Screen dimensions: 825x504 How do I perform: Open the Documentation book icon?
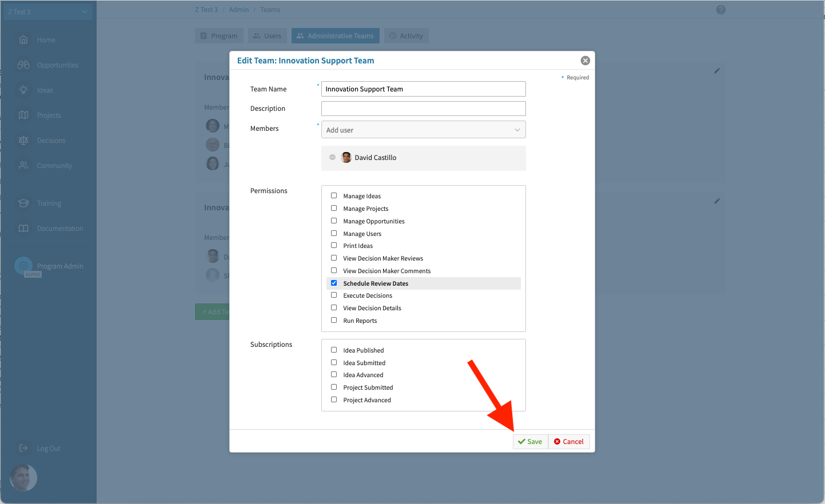23,228
